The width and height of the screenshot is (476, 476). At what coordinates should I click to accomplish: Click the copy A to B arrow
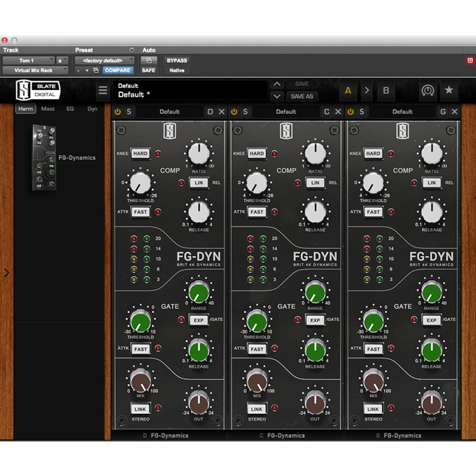click(366, 91)
